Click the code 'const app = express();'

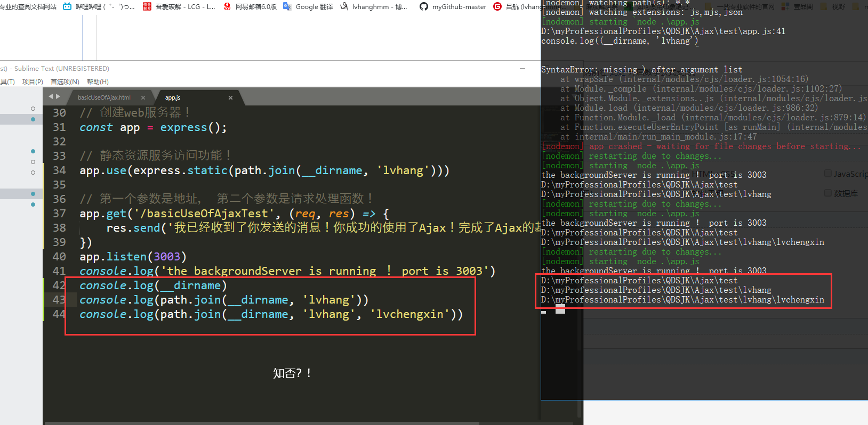coord(153,127)
